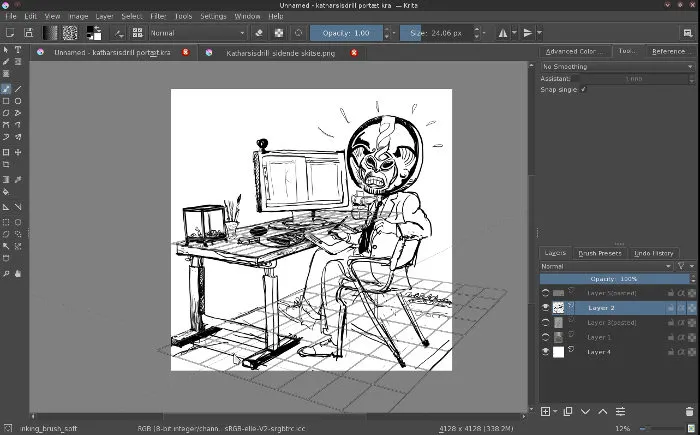Toggle visibility of Layer 4
This screenshot has height=435, width=700.
pos(546,352)
